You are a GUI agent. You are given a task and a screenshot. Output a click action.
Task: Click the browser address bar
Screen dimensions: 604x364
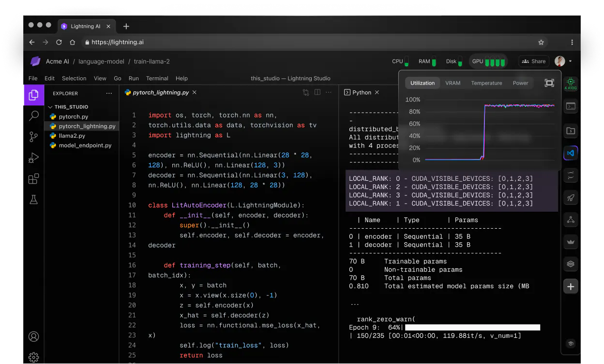coord(316,42)
